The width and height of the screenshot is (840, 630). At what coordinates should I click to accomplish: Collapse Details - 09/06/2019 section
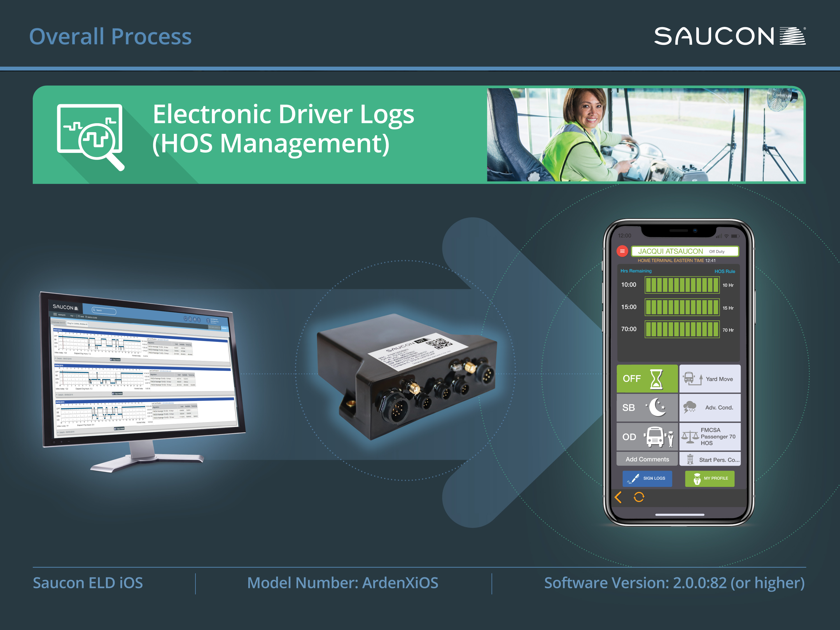tap(65, 395)
